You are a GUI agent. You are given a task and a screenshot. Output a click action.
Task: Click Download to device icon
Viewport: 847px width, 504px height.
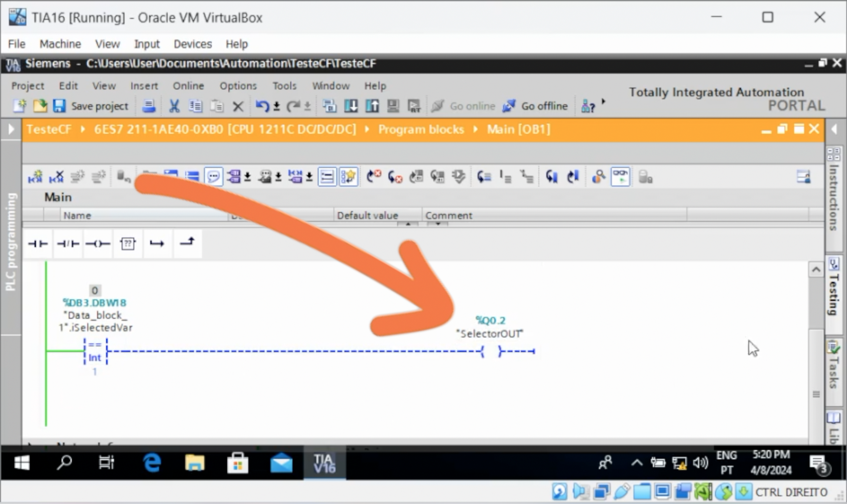tap(351, 106)
